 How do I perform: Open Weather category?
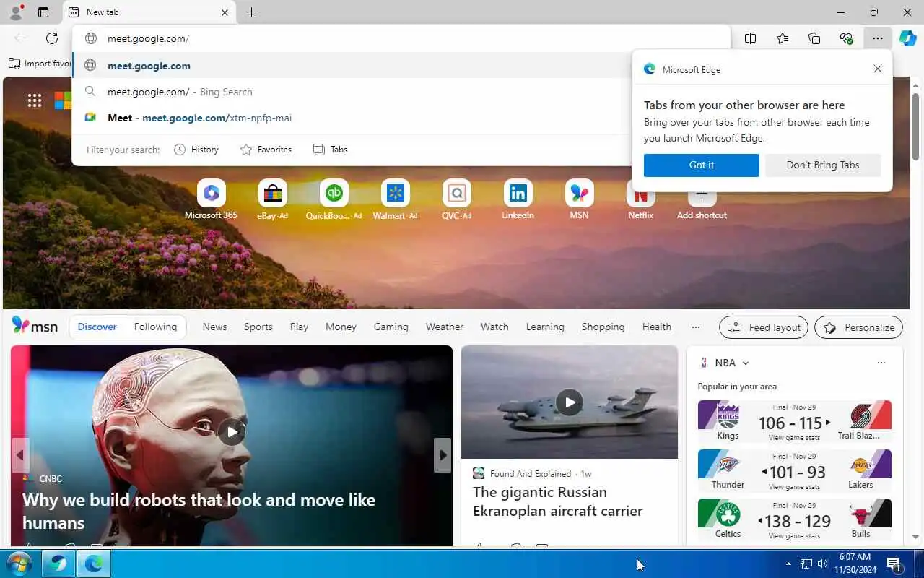[444, 327]
